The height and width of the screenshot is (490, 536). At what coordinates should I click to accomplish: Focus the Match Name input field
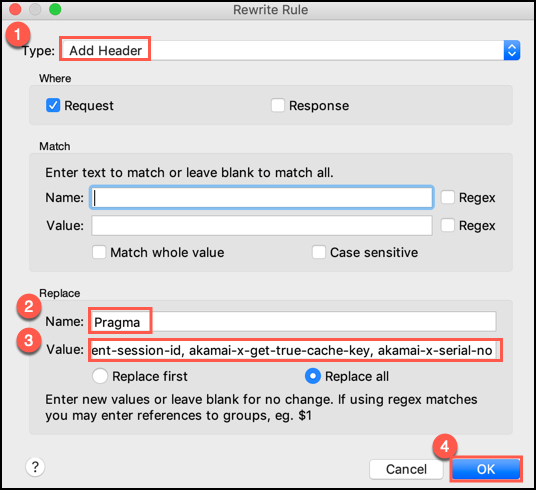pos(262,197)
